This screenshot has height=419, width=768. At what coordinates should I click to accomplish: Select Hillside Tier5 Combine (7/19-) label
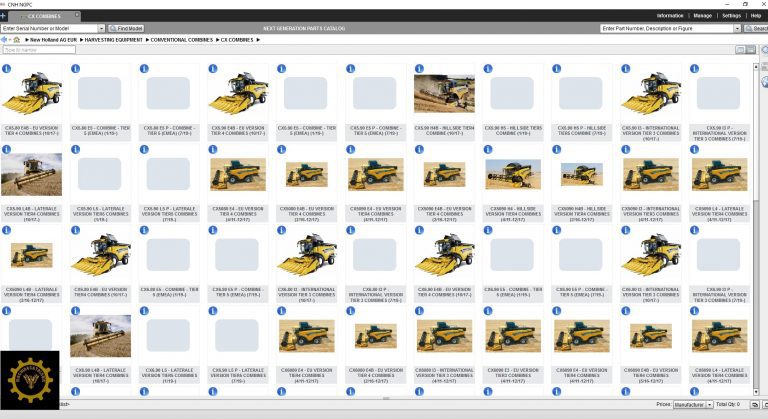pos(582,130)
